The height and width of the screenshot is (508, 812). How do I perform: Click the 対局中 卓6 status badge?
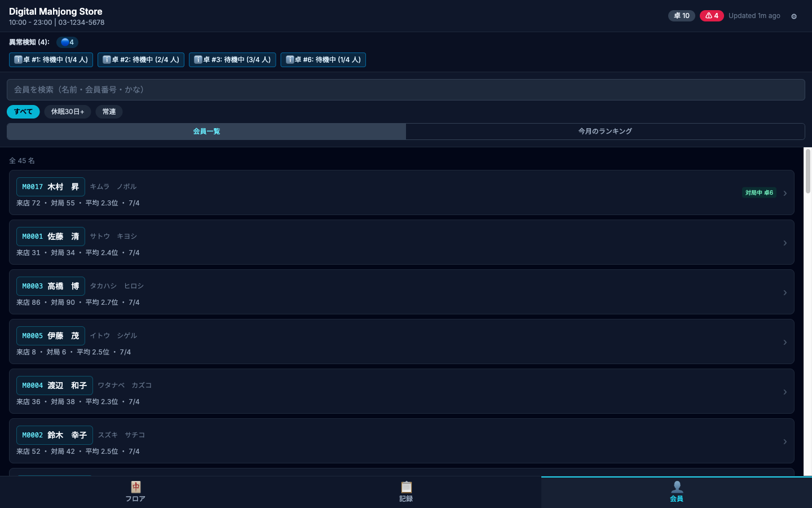point(759,192)
